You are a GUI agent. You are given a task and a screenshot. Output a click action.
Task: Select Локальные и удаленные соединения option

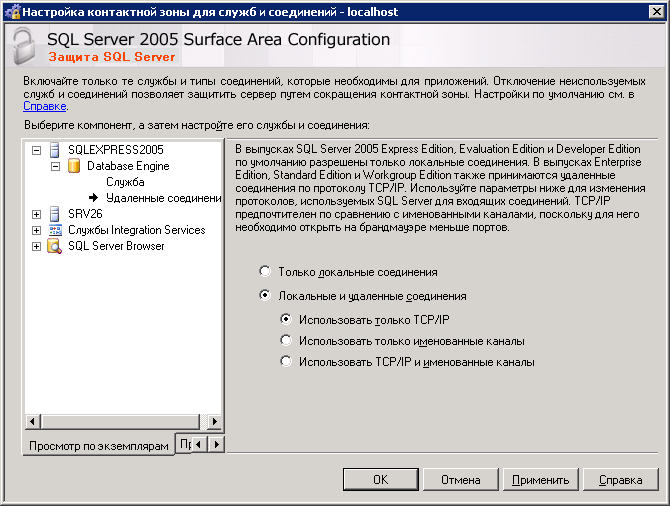[x=265, y=295]
